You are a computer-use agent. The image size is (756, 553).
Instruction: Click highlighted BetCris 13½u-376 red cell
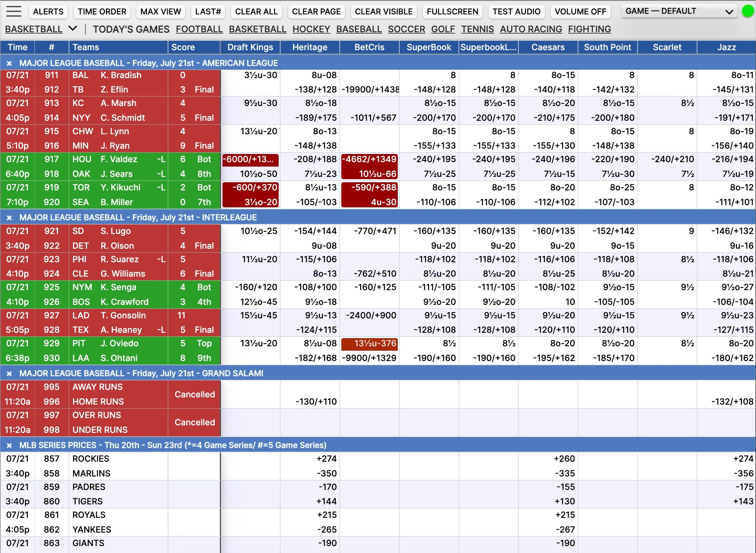(x=369, y=344)
